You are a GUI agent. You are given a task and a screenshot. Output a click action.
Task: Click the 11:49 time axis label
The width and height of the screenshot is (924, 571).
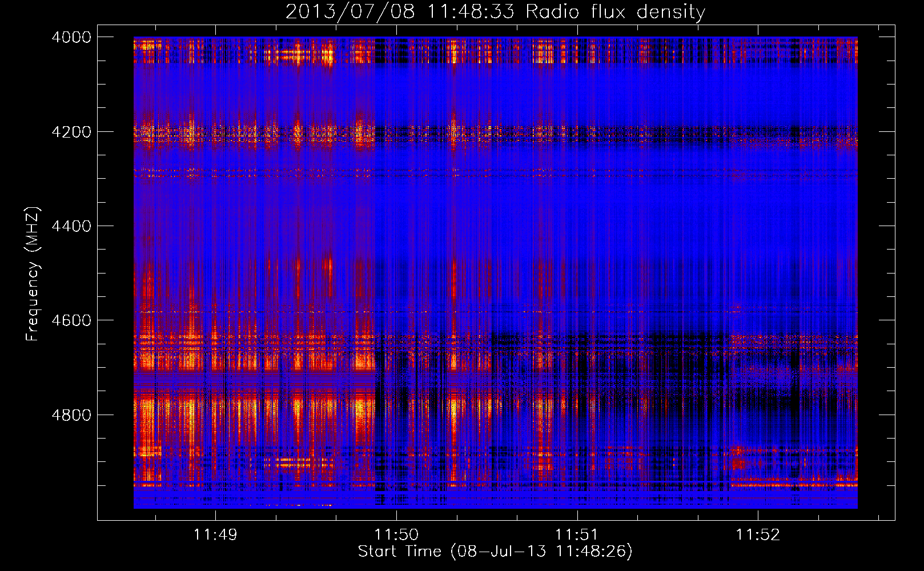(215, 535)
